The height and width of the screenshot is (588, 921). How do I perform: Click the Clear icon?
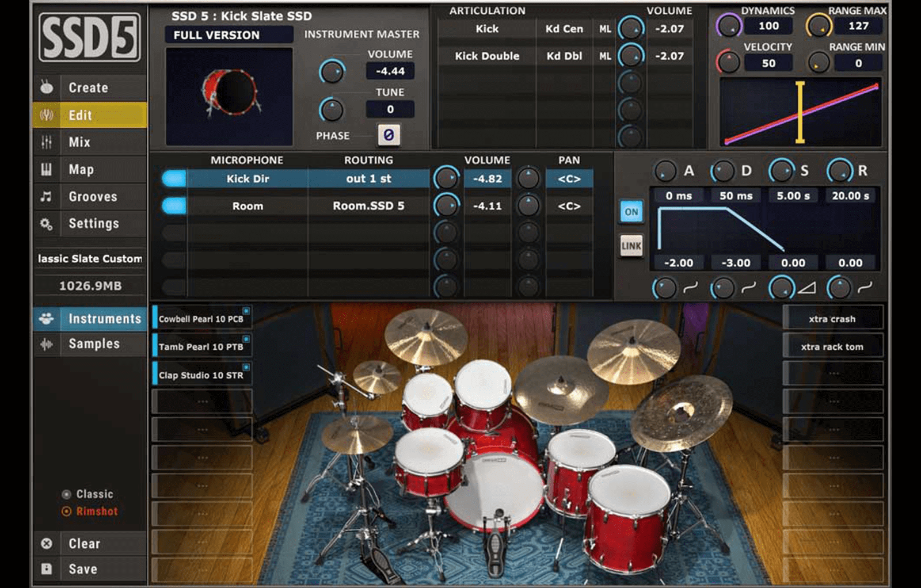tap(48, 543)
